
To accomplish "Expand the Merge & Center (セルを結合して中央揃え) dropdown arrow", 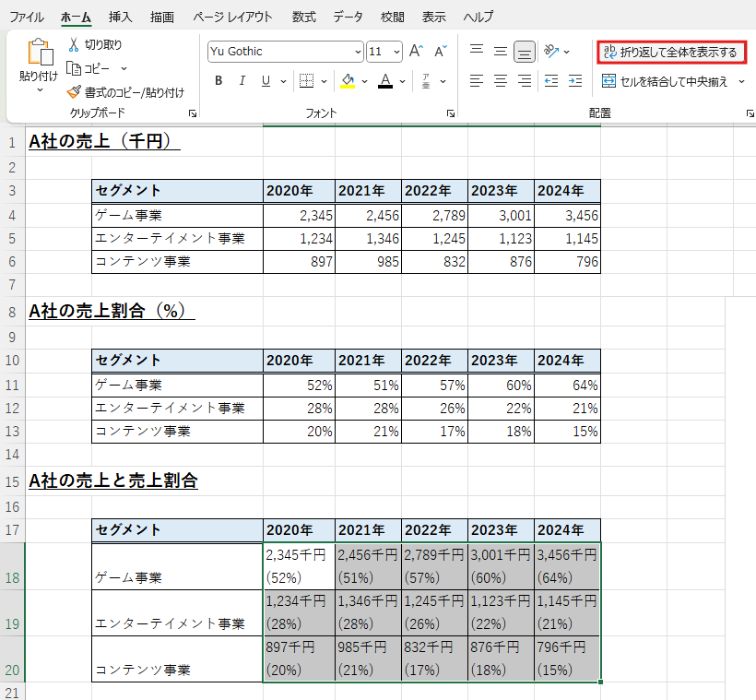I will click(742, 81).
